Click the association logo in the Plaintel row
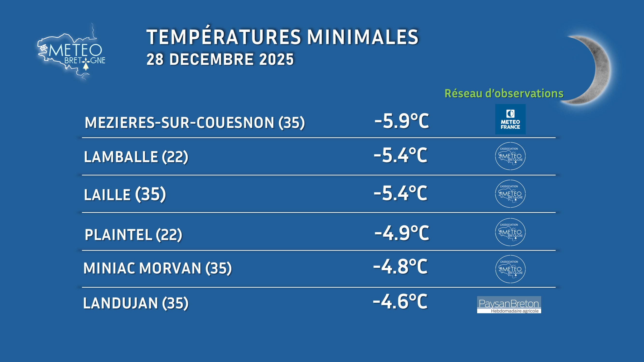Viewport: 644px width, 362px height. pos(510,232)
